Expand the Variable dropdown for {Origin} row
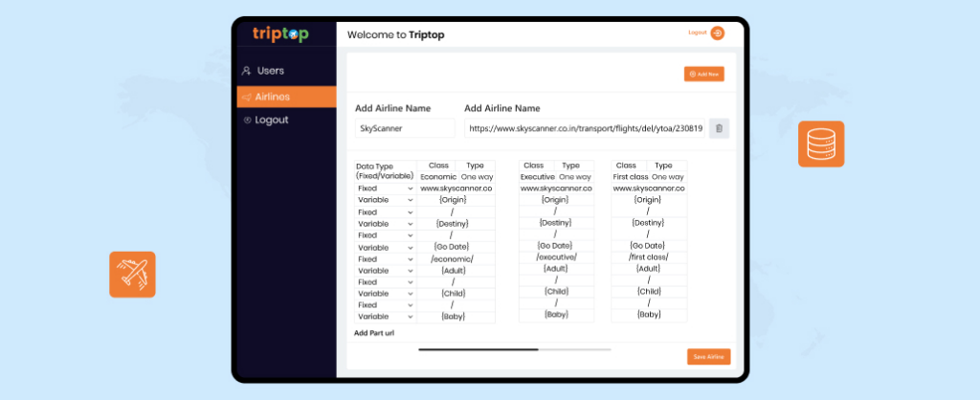 (x=385, y=200)
